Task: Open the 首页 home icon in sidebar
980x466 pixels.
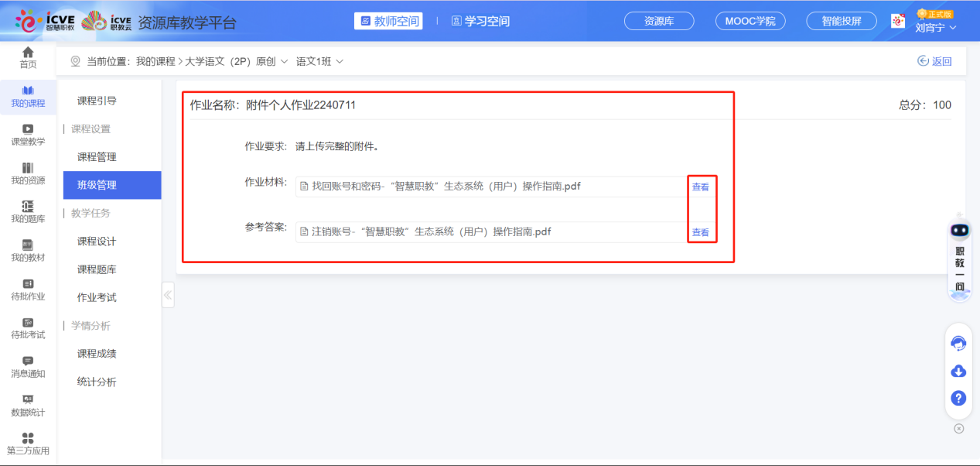Action: pos(27,56)
